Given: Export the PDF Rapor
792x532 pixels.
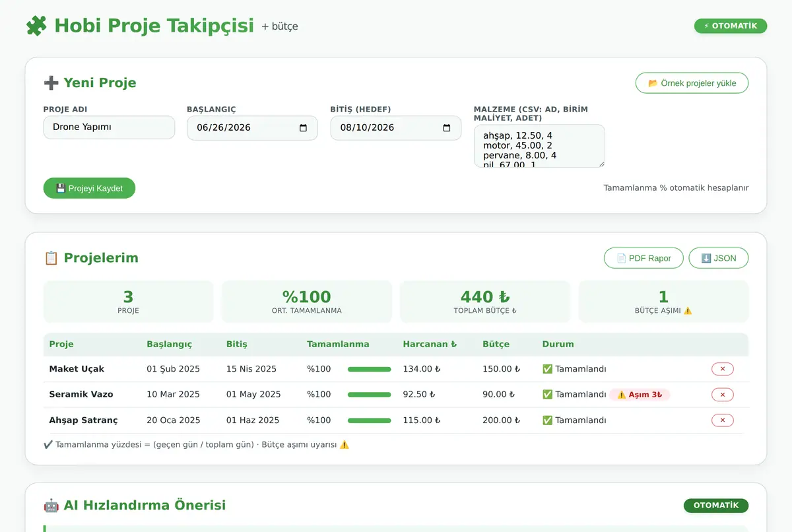Looking at the screenshot, I should 643,258.
